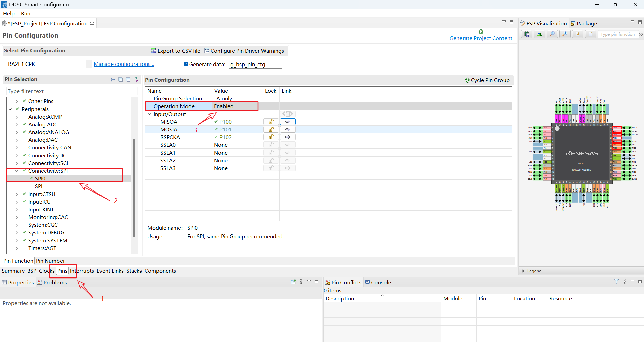
Task: Expand the Other Pins tree node
Action: click(x=17, y=101)
